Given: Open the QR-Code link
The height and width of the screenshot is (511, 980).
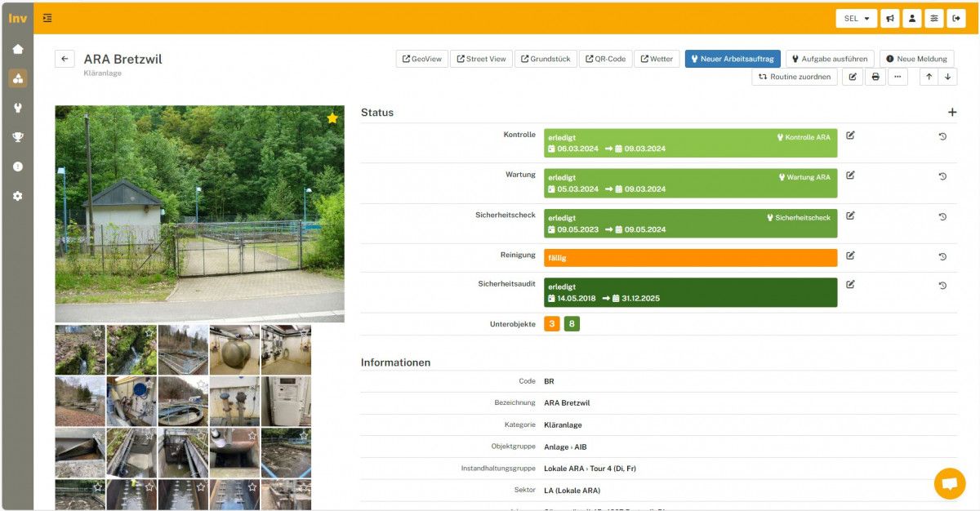Looking at the screenshot, I should (605, 59).
